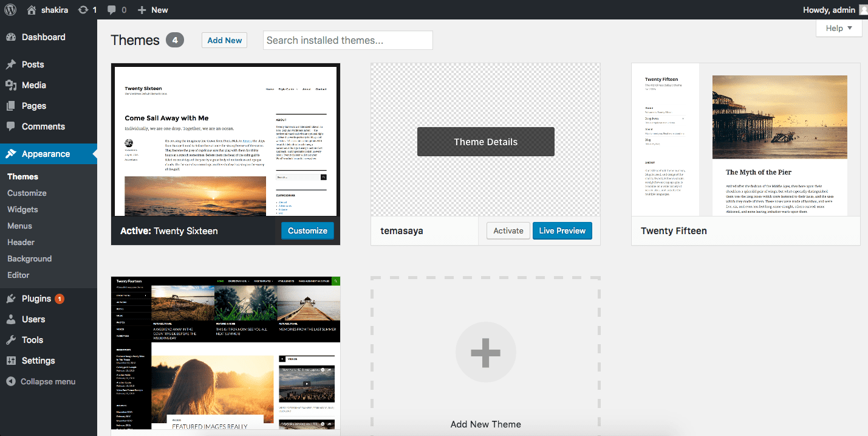This screenshot has height=436, width=868.
Task: Select the Twenty Fifteen theme thumbnail
Action: pos(745,140)
